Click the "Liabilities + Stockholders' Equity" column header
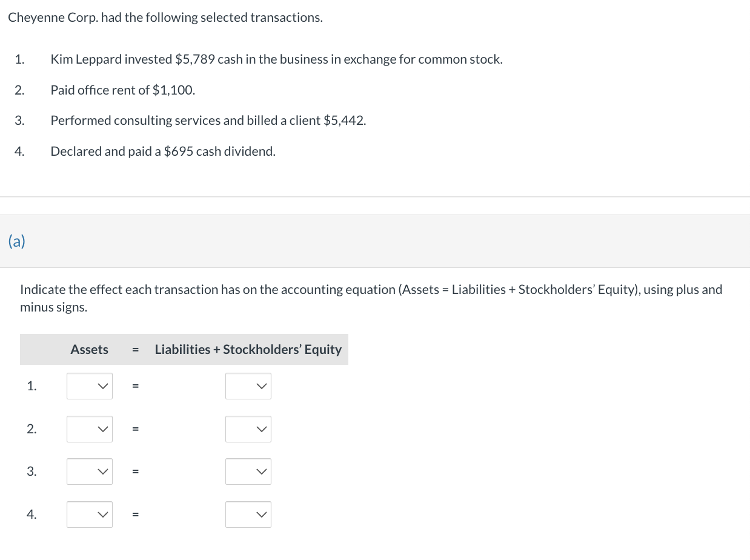The image size is (750, 560). click(x=248, y=350)
